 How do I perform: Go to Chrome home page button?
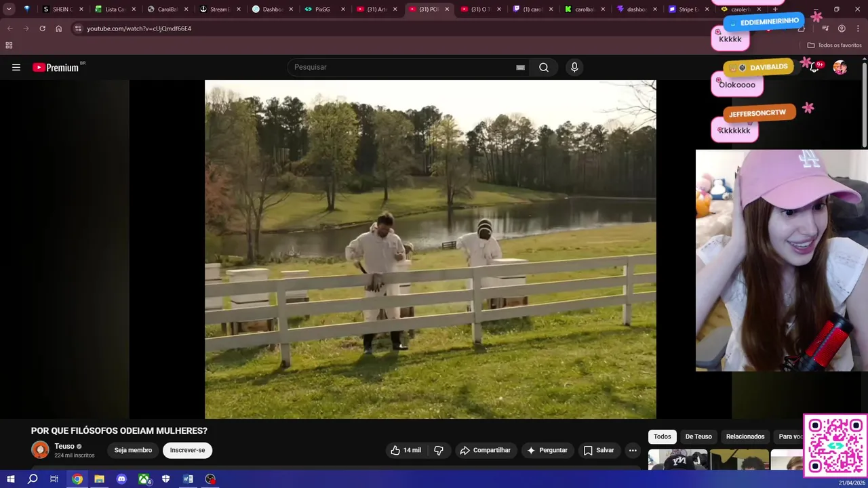59,28
